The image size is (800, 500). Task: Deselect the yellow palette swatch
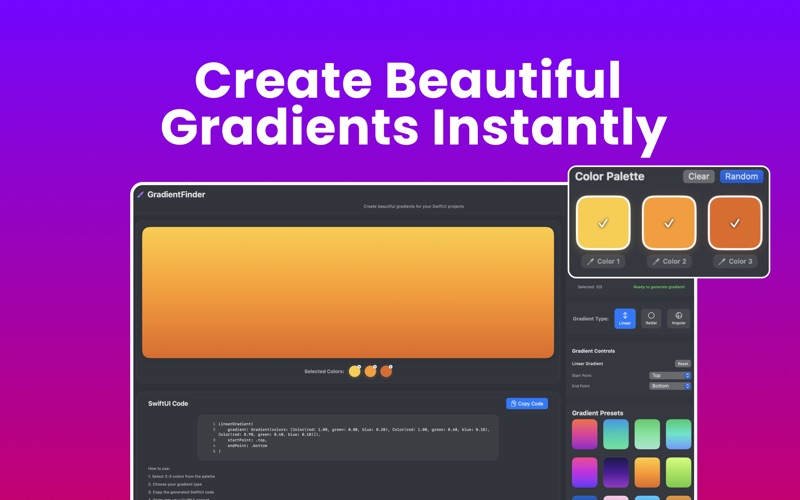[603, 223]
